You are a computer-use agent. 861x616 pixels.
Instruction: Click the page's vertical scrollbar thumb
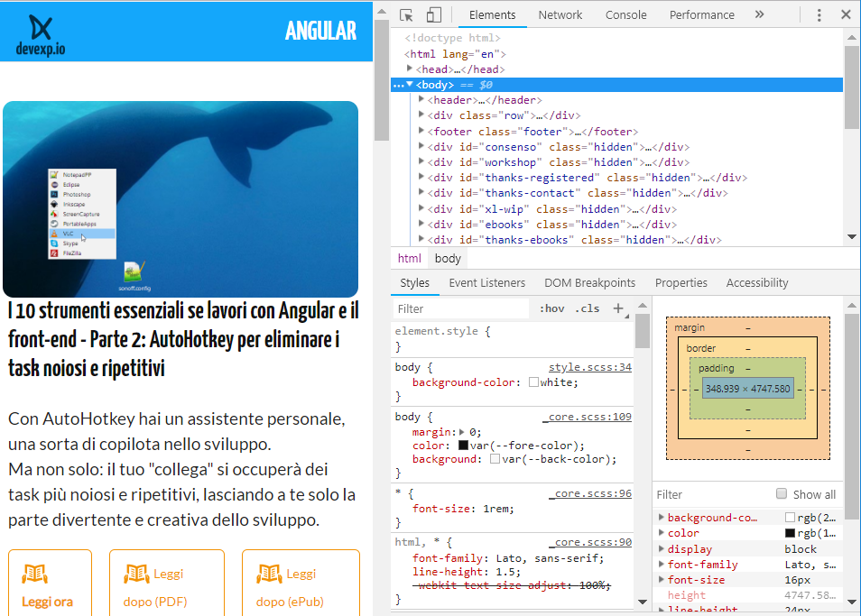coord(381,80)
